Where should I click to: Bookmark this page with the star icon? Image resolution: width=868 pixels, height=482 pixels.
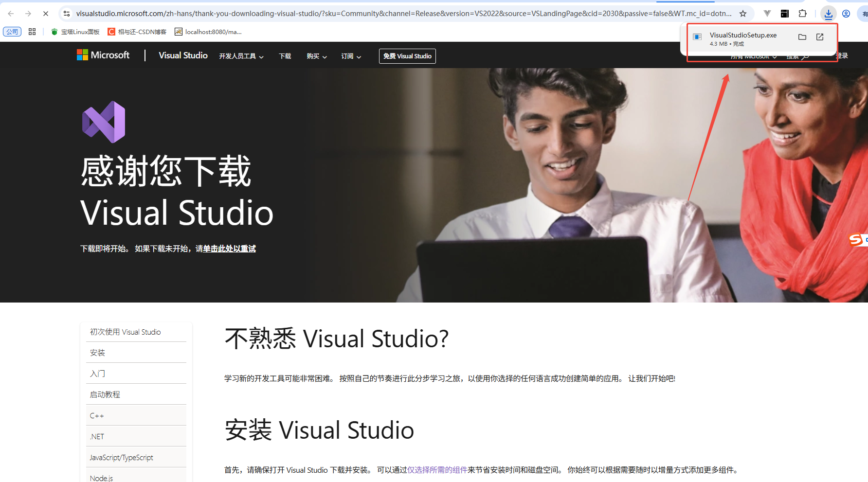coord(743,14)
